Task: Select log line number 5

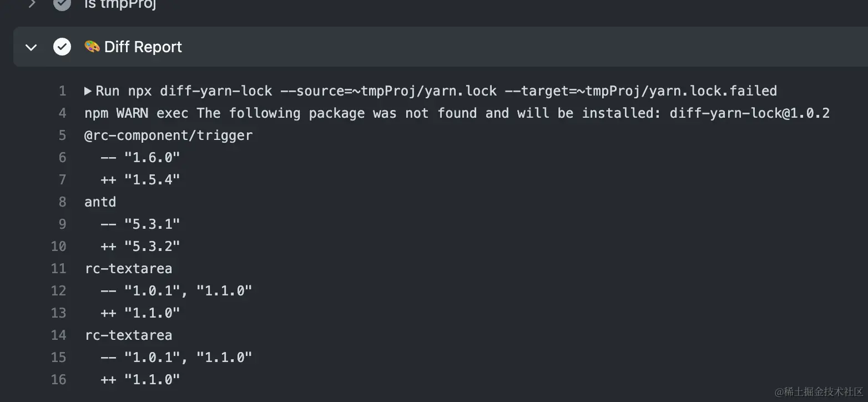Action: 62,135
